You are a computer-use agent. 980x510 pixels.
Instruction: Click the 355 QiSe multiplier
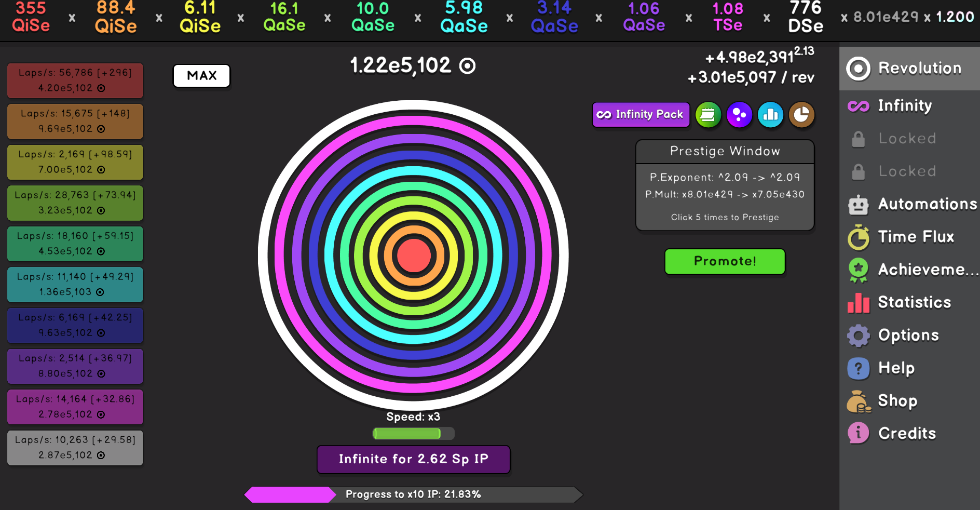click(31, 17)
